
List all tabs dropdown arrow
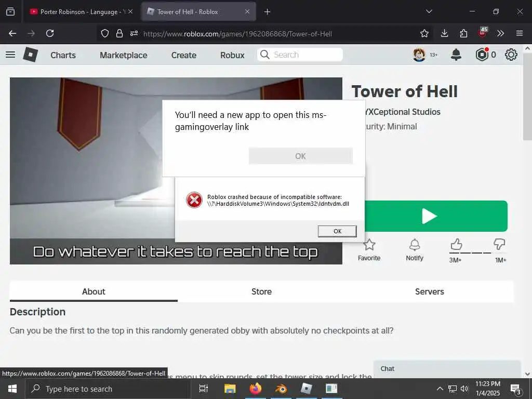tap(429, 11)
